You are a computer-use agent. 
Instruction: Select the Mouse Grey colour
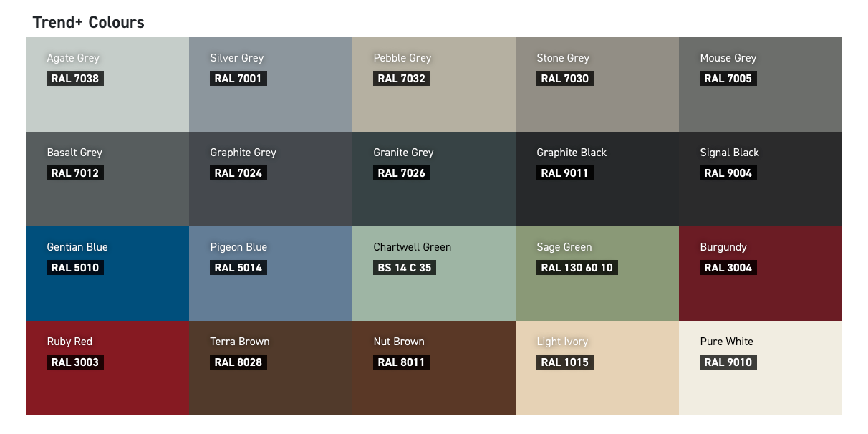pyautogui.click(x=761, y=85)
